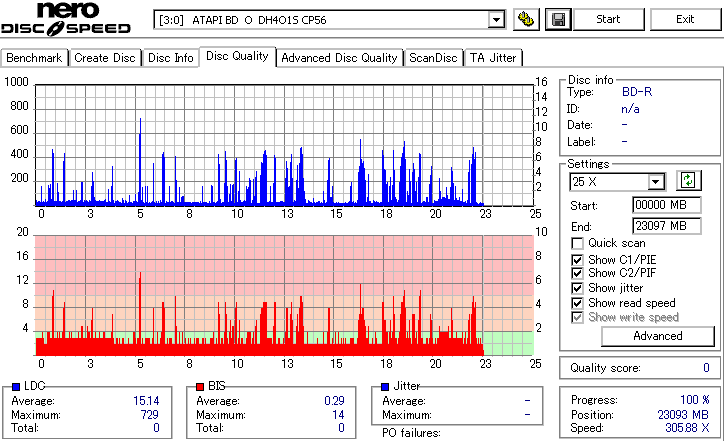
Task: Click the End field 23097 MB
Action: [x=666, y=226]
